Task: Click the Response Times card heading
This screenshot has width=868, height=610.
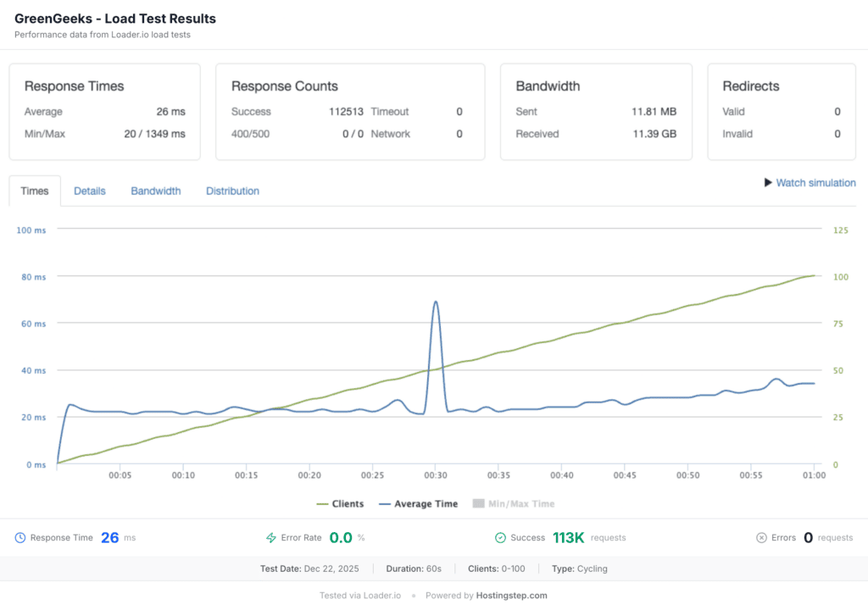Action: click(75, 86)
